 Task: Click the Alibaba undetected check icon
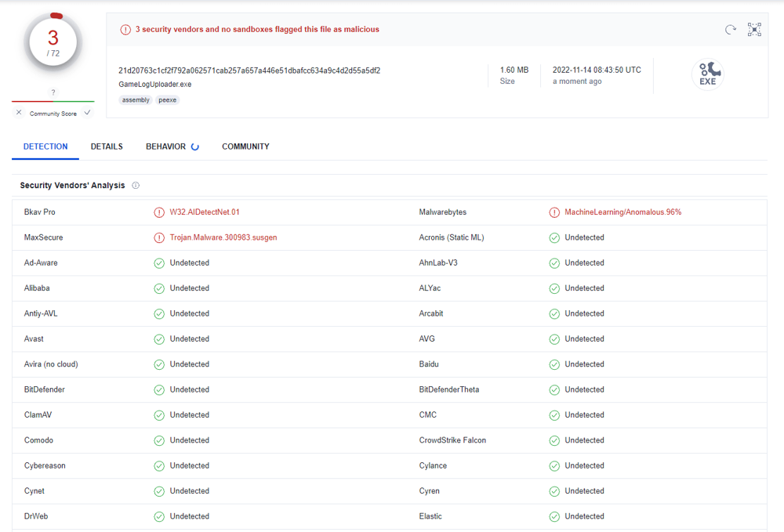(x=159, y=288)
